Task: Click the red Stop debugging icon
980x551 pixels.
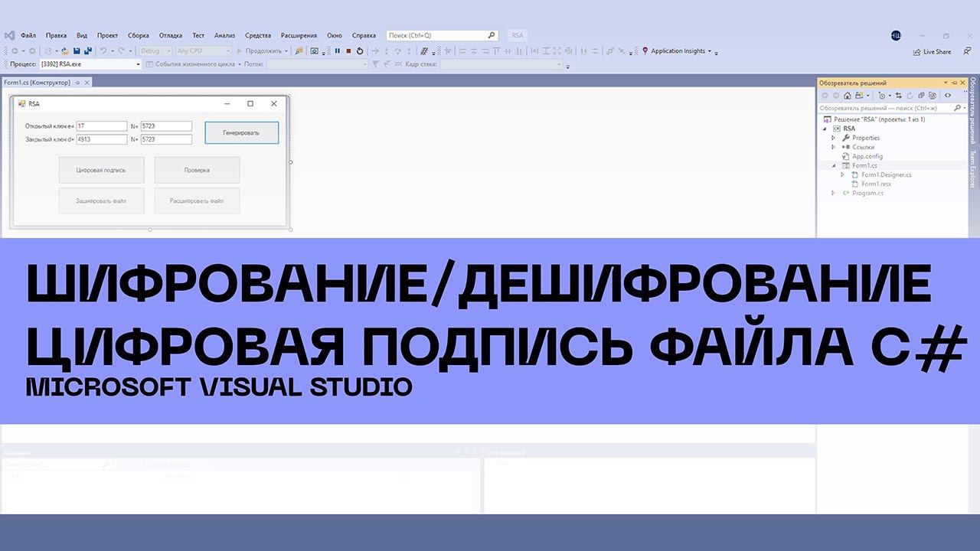Action: (348, 51)
